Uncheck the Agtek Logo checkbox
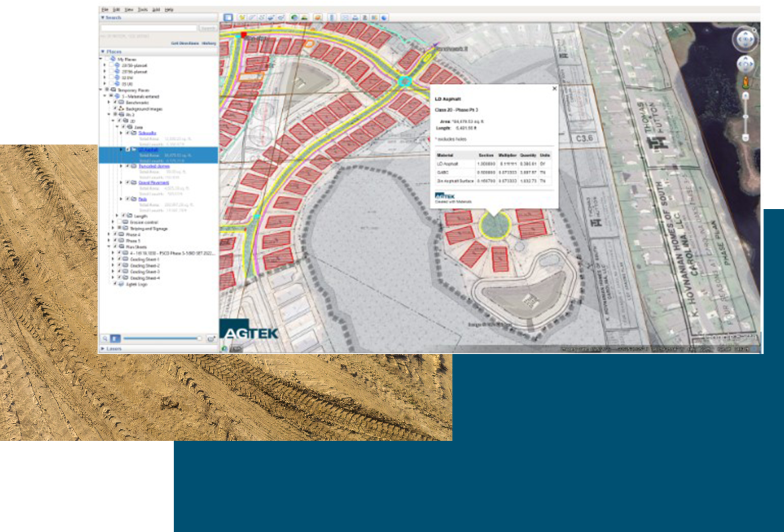The width and height of the screenshot is (784, 532). pyautogui.click(x=115, y=284)
